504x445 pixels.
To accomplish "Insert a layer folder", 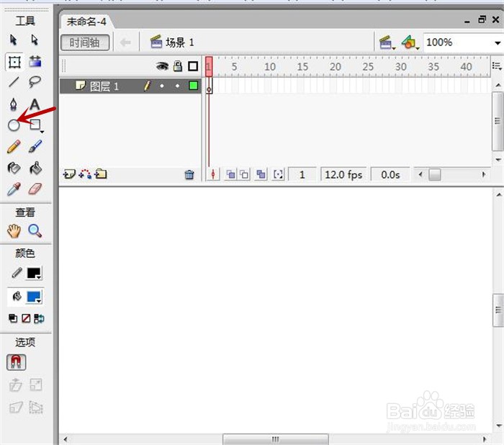I will click(101, 174).
